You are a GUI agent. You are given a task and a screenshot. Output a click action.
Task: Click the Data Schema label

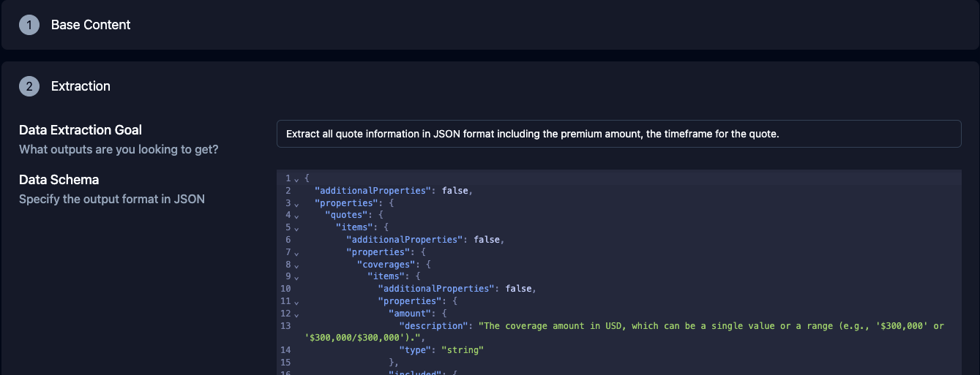(x=59, y=180)
